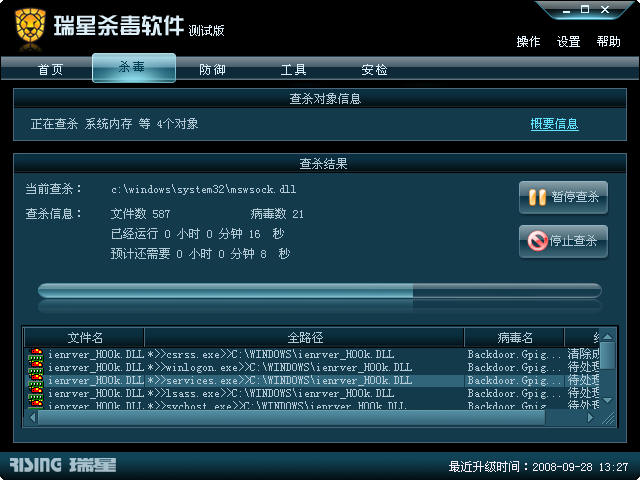Switch to the 安检 tab
The height and width of the screenshot is (480, 640).
pyautogui.click(x=374, y=69)
